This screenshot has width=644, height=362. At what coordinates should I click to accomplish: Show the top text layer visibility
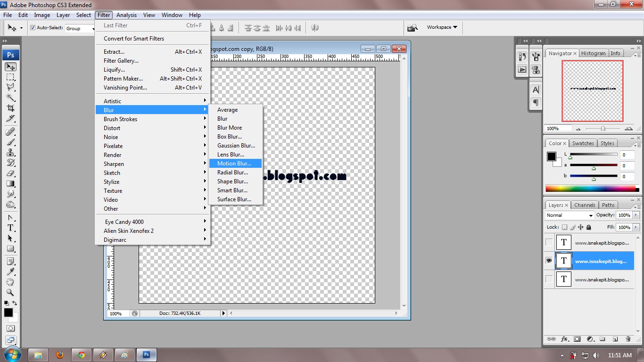[x=549, y=242]
